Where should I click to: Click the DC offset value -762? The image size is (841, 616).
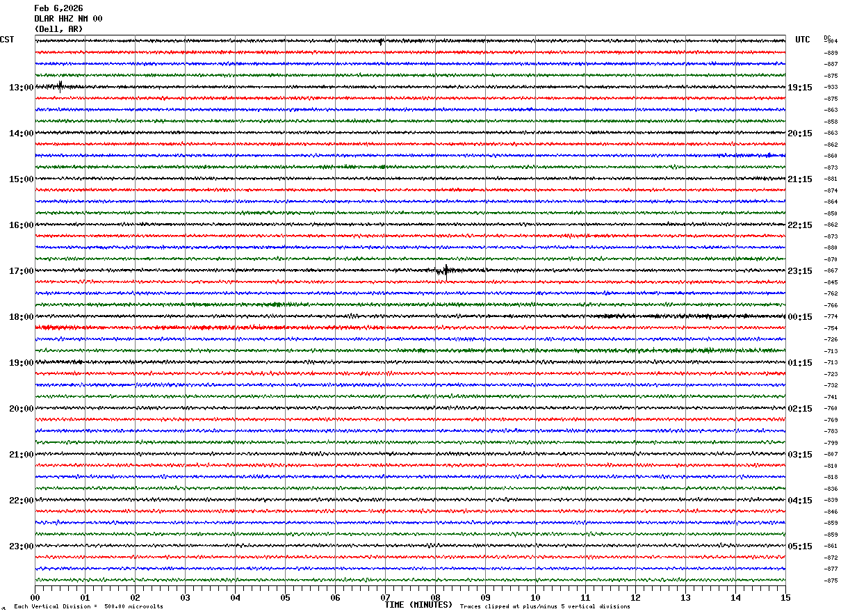(831, 294)
